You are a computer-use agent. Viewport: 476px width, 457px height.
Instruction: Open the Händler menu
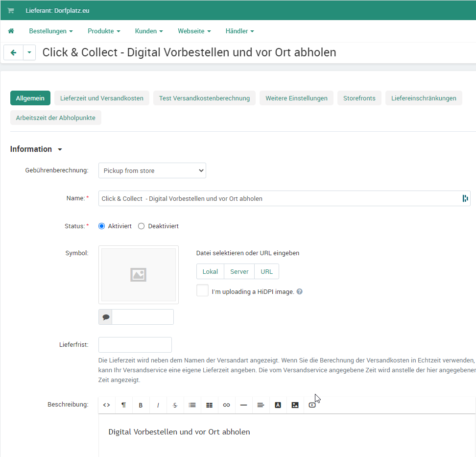[240, 31]
